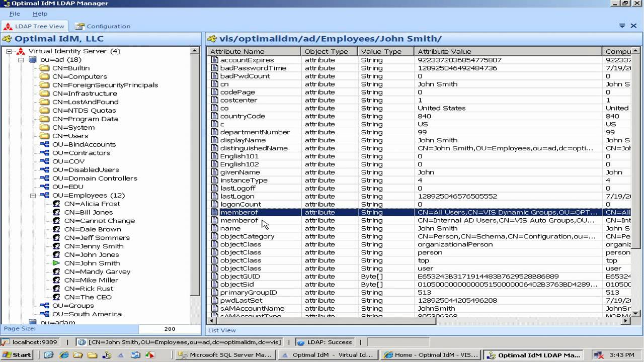Click the localhost:9389 status entry

30,342
